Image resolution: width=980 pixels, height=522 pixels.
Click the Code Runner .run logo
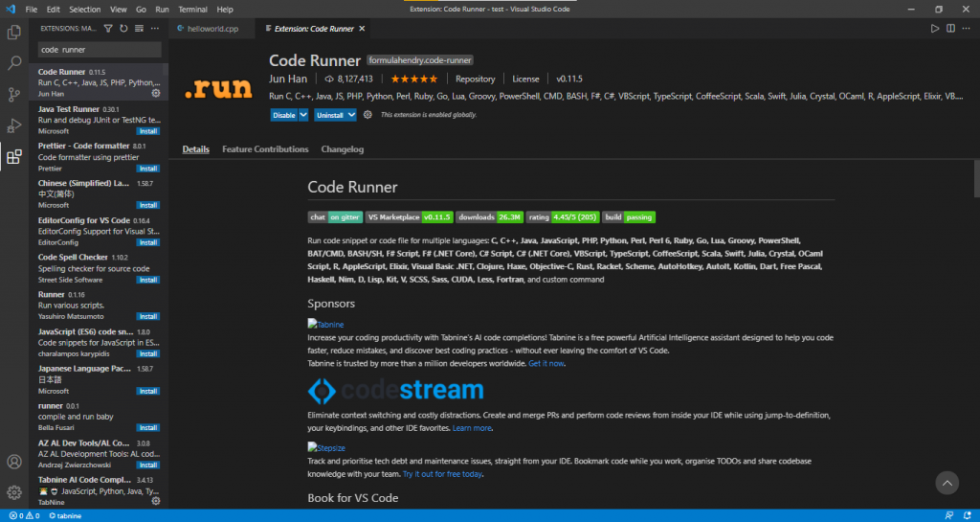(x=218, y=89)
